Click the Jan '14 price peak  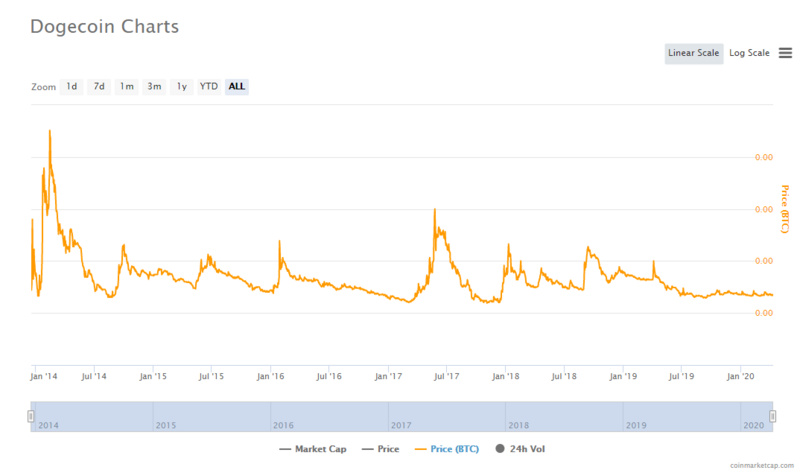click(x=49, y=131)
